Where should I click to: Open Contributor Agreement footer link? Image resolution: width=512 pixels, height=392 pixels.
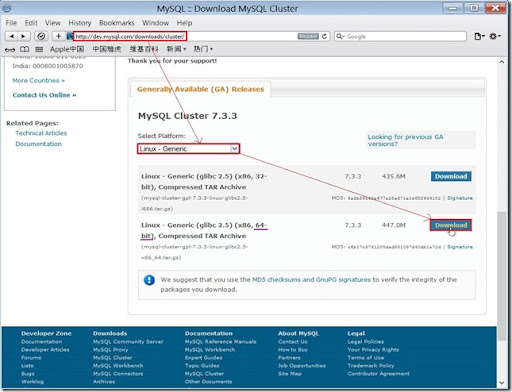click(x=378, y=374)
